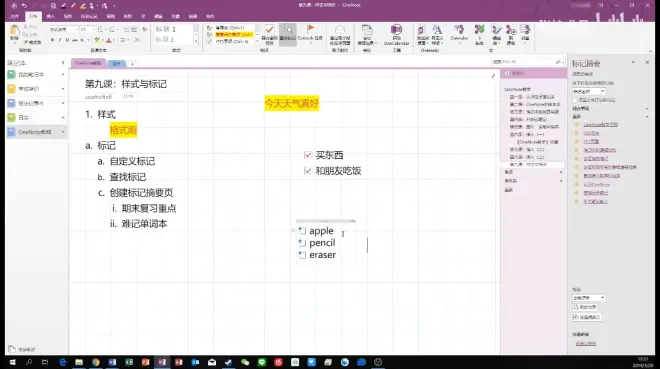Click the Bold formatting button
The image size is (660, 369).
point(52,40)
